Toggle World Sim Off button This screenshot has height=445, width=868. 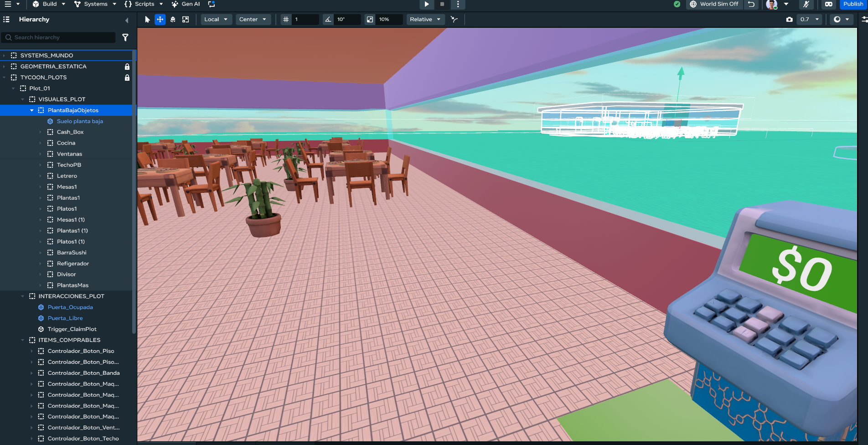(714, 4)
